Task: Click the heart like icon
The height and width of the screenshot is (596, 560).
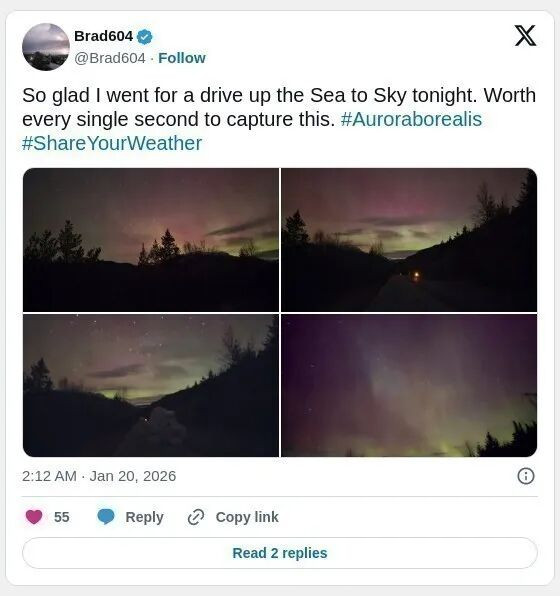Action: click(x=34, y=517)
